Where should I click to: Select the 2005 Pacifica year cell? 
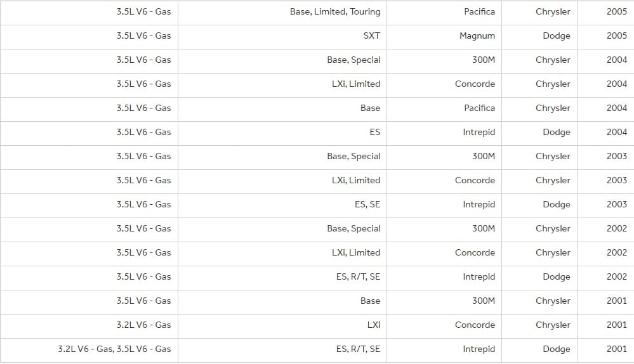click(x=605, y=13)
